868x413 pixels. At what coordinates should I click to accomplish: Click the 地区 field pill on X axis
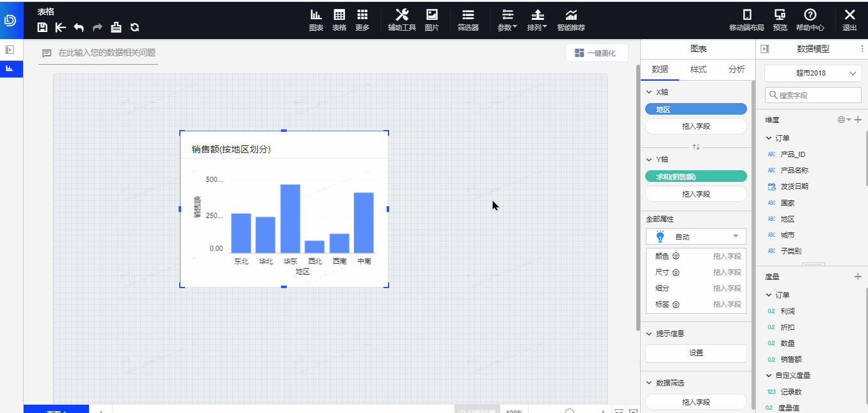coord(696,109)
